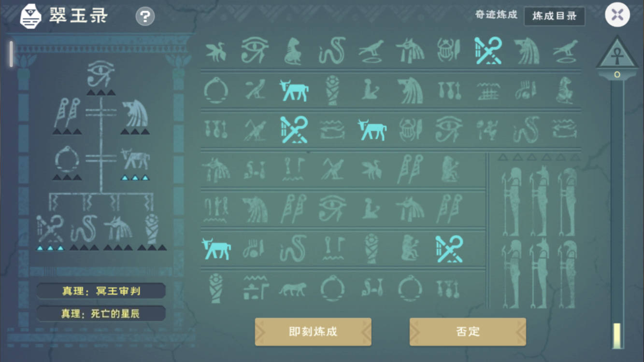The height and width of the screenshot is (362, 644).
Task: Open the 炼成目录 catalog
Action: tap(555, 16)
